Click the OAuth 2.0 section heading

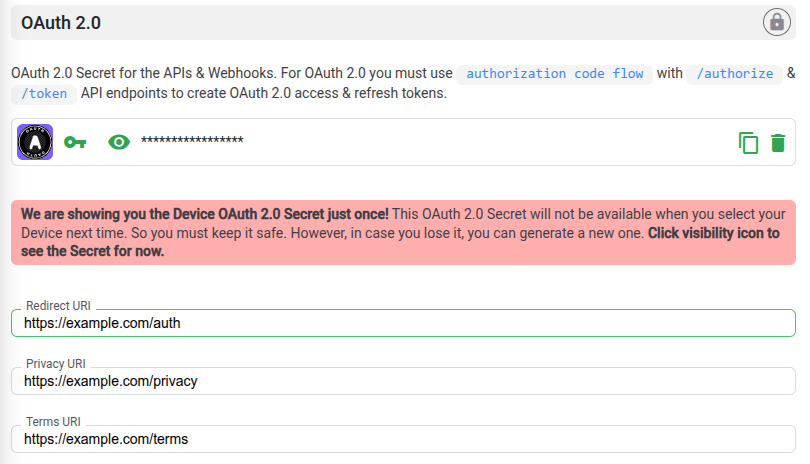[61, 23]
